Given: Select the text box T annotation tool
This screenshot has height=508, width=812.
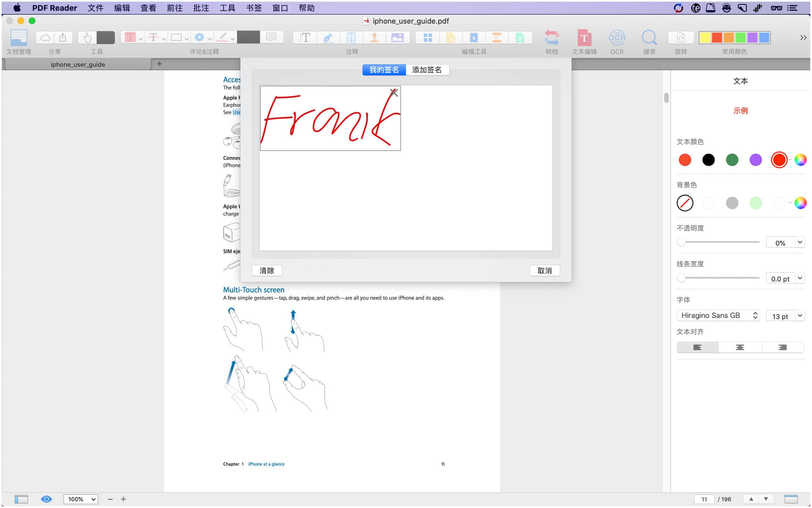Looking at the screenshot, I should 306,38.
